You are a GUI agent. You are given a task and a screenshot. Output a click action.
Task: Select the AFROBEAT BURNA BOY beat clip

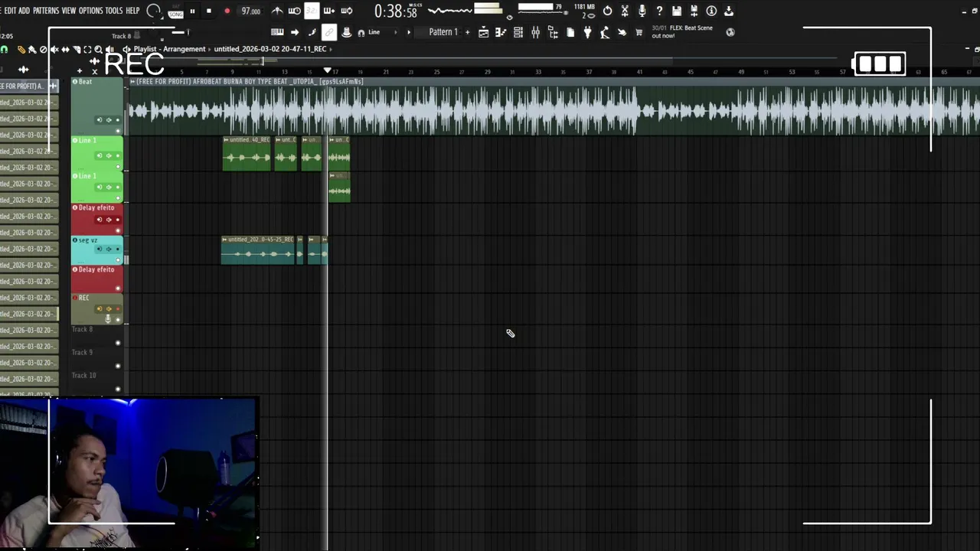tap(553, 107)
